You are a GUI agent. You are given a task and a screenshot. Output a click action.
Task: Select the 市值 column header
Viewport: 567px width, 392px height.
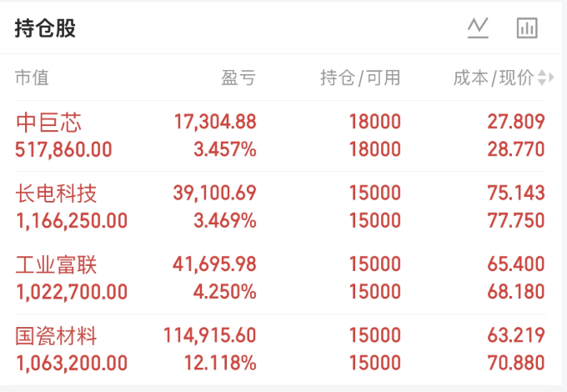pyautogui.click(x=32, y=78)
